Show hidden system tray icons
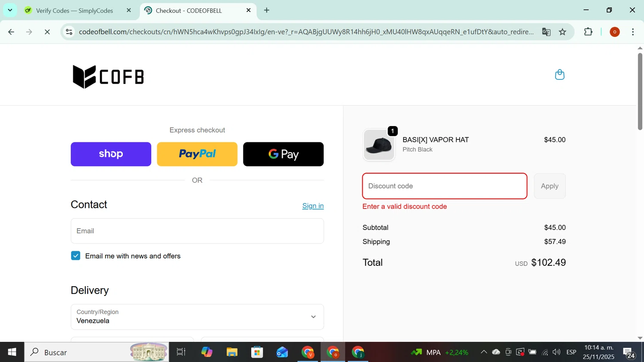Viewport: 644px width, 362px height. 483,352
